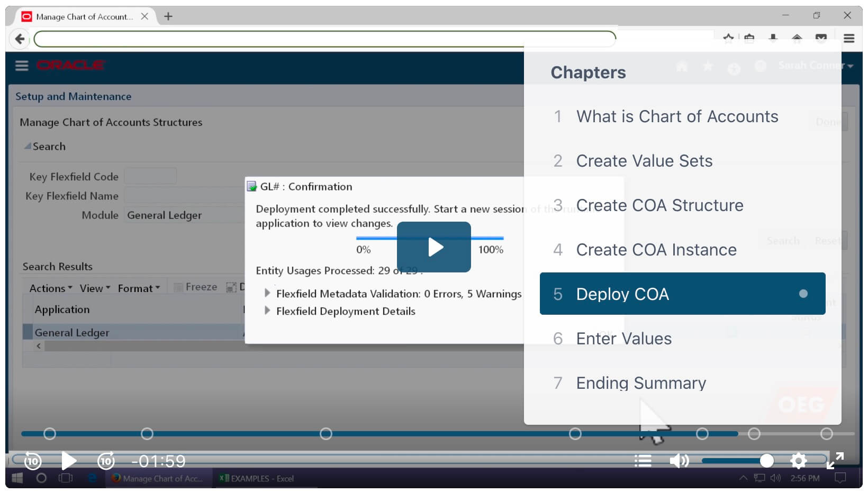Open the Actions dropdown menu

point(50,288)
